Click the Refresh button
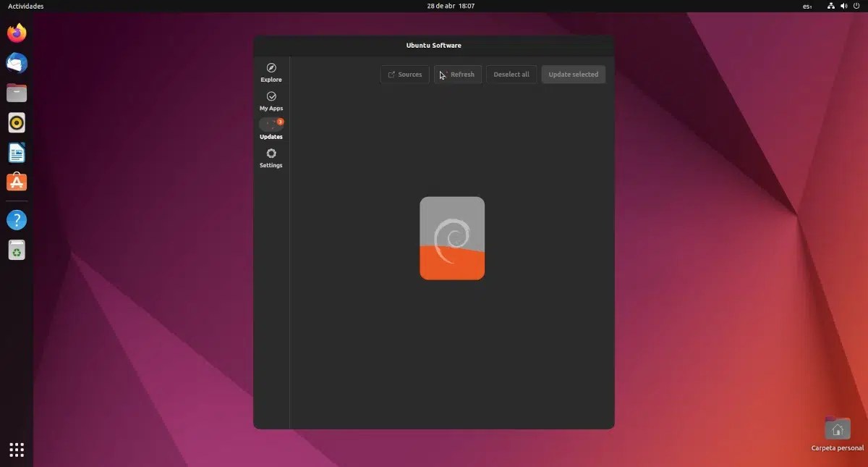Image resolution: width=868 pixels, height=467 pixels. pyautogui.click(x=458, y=75)
